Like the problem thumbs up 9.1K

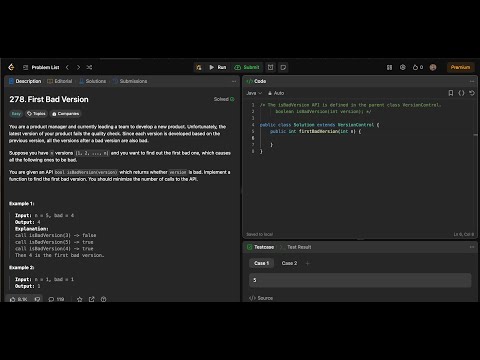(18, 299)
